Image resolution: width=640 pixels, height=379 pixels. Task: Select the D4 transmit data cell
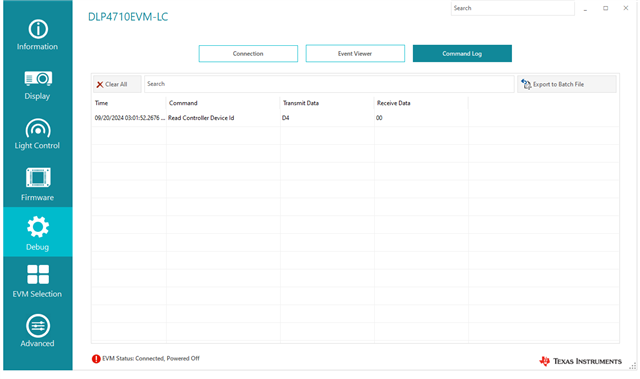pyautogui.click(x=327, y=118)
